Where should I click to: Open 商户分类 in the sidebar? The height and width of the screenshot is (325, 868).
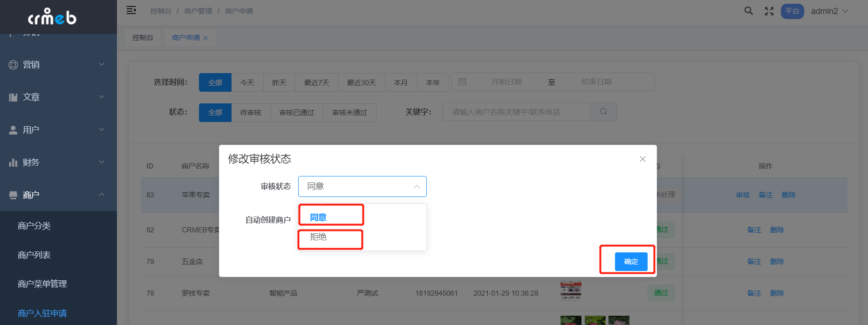34,226
